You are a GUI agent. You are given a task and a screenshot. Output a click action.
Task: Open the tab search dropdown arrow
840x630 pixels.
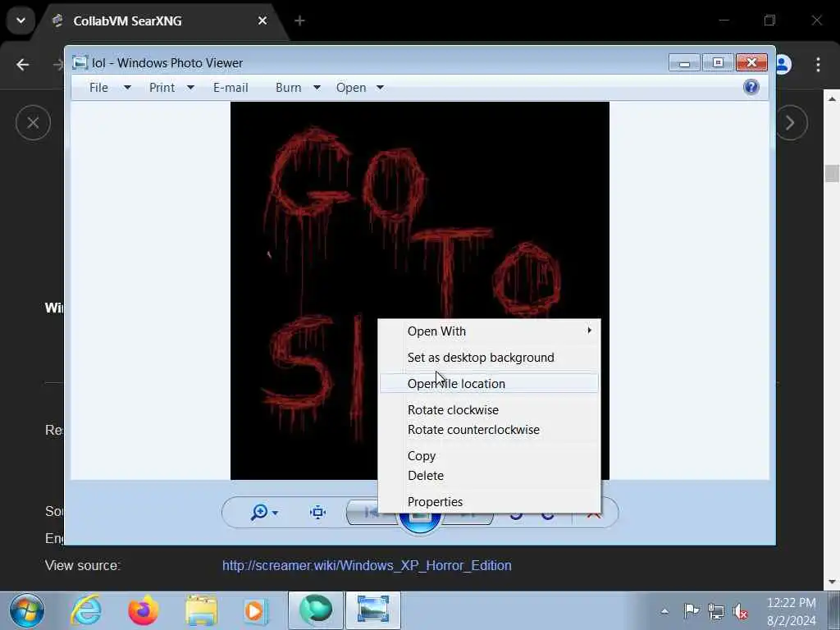tap(21, 21)
